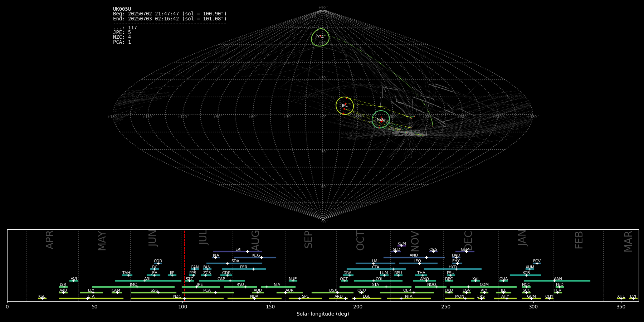The image size is (644, 322).
Task: Click the NZC radiant circle on sky map
Action: pyautogui.click(x=381, y=119)
